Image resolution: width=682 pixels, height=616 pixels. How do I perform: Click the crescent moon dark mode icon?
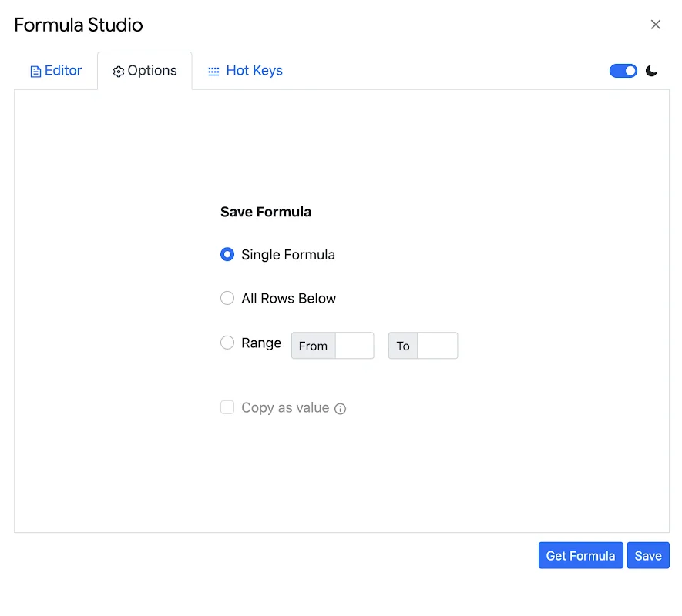pyautogui.click(x=652, y=70)
